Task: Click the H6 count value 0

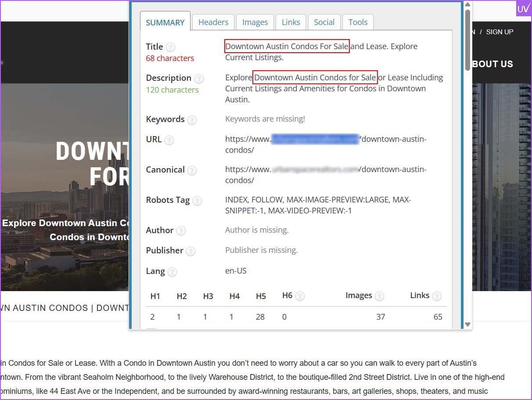Action: tap(284, 317)
